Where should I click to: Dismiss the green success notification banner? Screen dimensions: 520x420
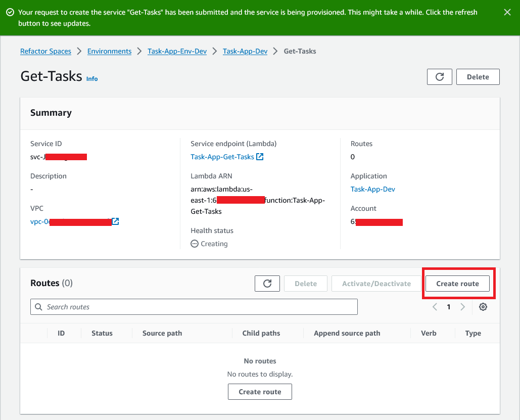coord(507,12)
